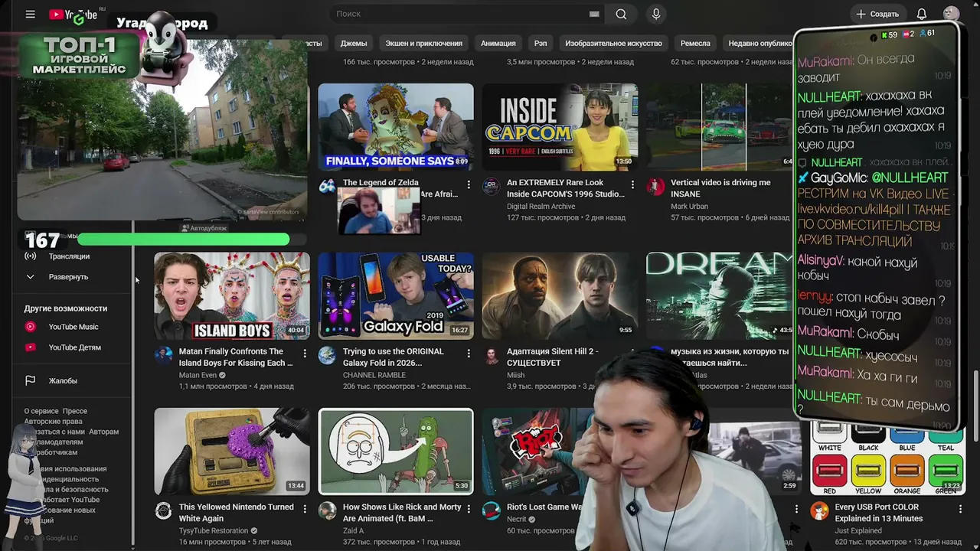The image size is (980, 551).
Task: Open the Inside Capcom video thumbnail
Action: 560,127
